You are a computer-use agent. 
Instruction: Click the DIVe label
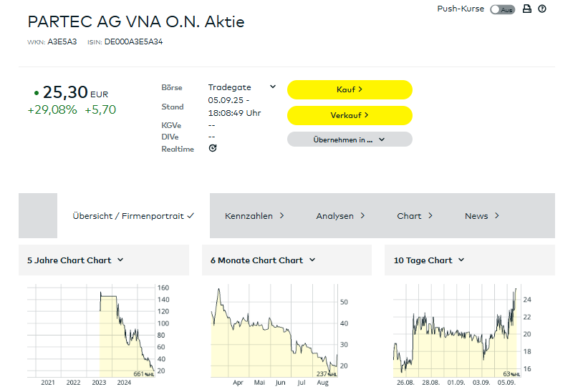170,137
